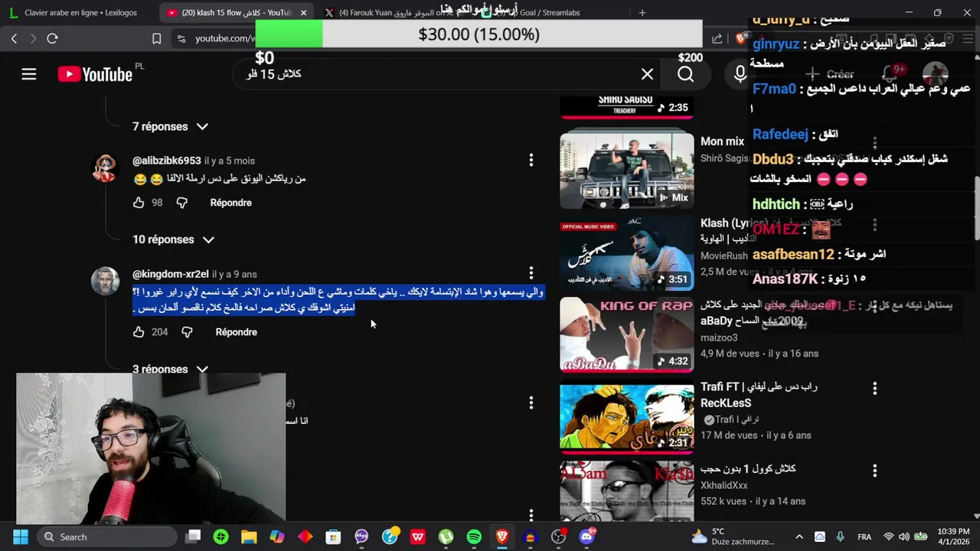Open options menu for @alibzibk6953 comment
This screenshot has width=980, height=551.
[531, 160]
